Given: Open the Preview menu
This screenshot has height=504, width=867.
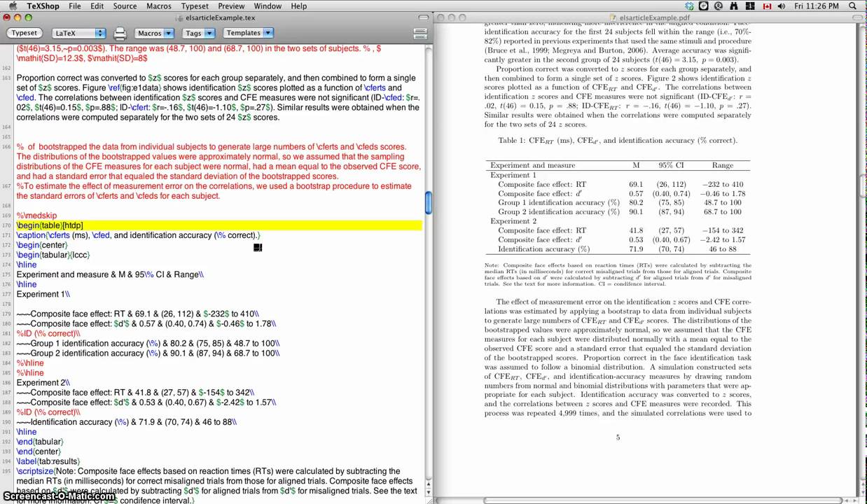Looking at the screenshot, I should (x=231, y=6).
